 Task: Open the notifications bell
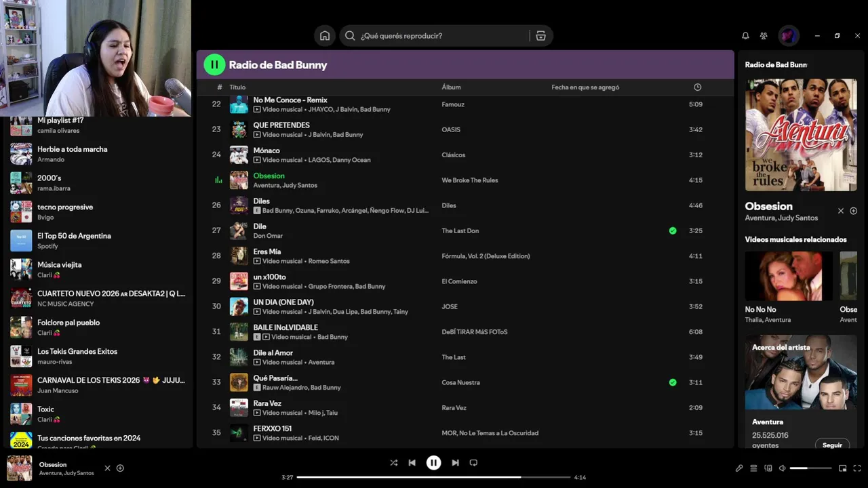coord(745,36)
